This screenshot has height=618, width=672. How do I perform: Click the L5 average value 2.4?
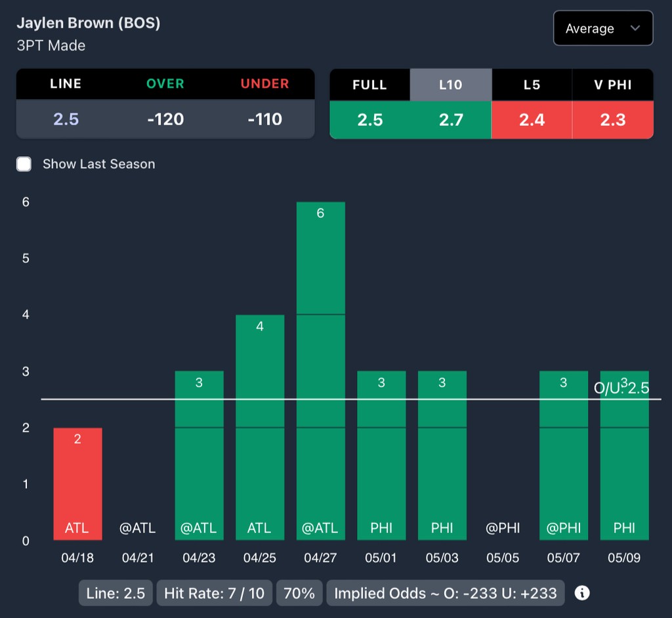click(532, 120)
